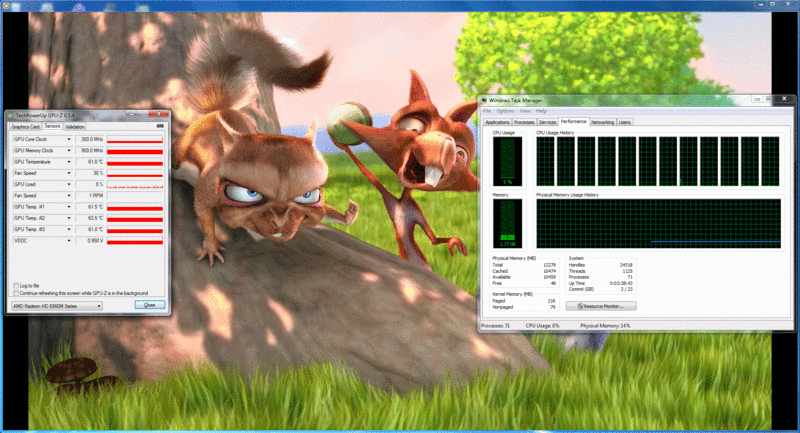The width and height of the screenshot is (800, 433).
Task: Click the 900.0 MHz memory clock value
Action: pyautogui.click(x=90, y=150)
